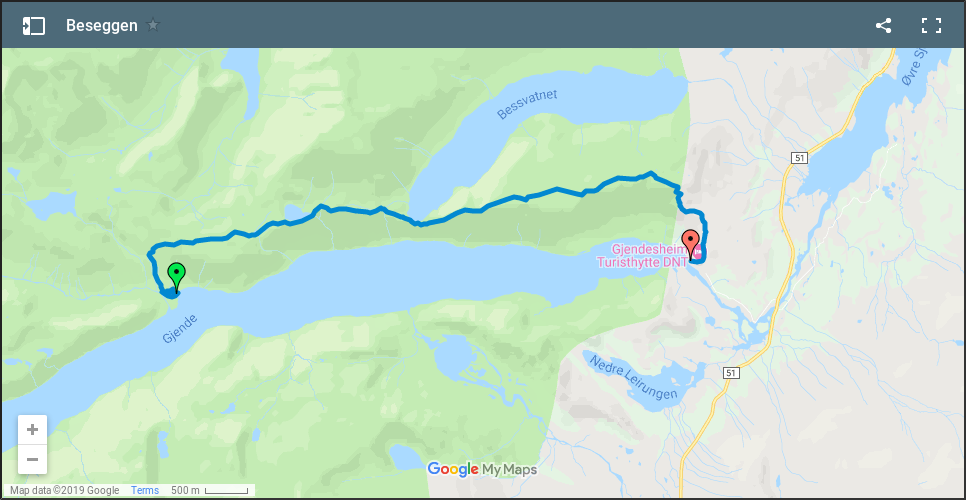Open the Gjendesheim Turisthytte DNT lodging label
Screen dimensions: 966x500
pyautogui.click(x=641, y=256)
